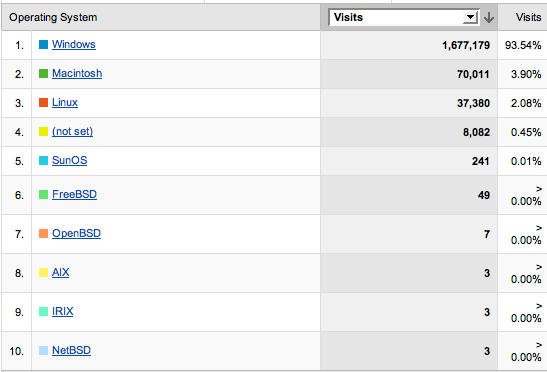This screenshot has height=372, width=547.
Task: Click the cyan SunOS color swatch
Action: point(43,161)
